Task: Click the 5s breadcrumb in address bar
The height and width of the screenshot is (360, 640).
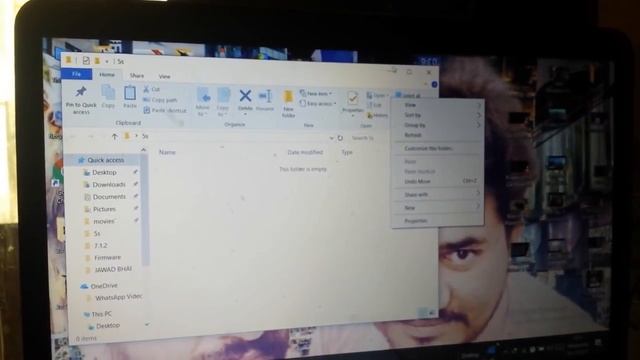Action: point(145,136)
